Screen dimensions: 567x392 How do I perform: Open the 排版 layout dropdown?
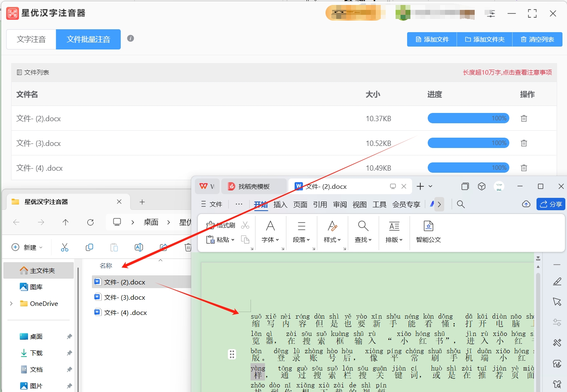point(394,239)
